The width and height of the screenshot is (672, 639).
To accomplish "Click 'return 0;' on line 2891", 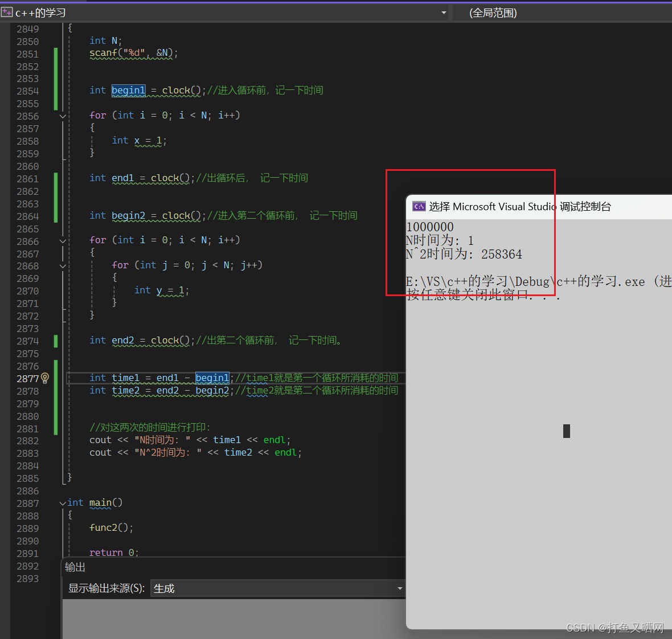I will coord(114,552).
